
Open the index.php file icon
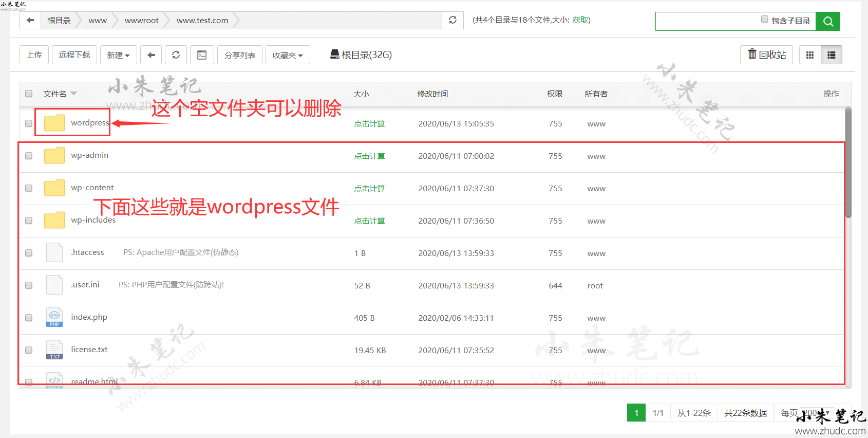[x=54, y=318]
